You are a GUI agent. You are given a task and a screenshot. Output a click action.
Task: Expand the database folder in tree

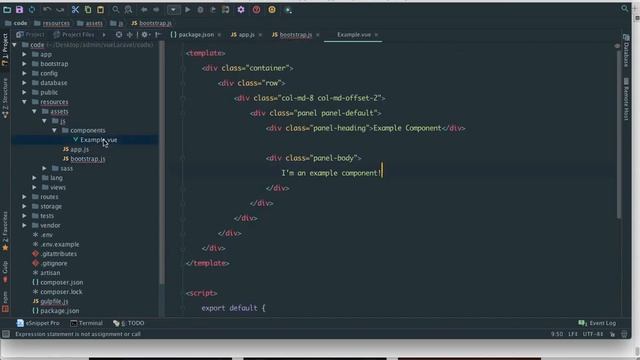[x=24, y=83]
